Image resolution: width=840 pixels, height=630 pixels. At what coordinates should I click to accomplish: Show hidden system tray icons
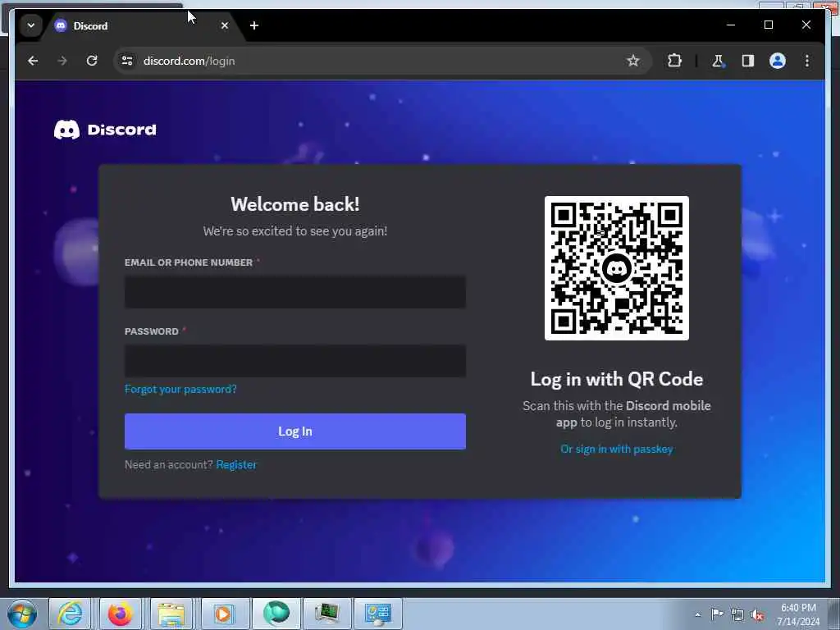click(697, 614)
